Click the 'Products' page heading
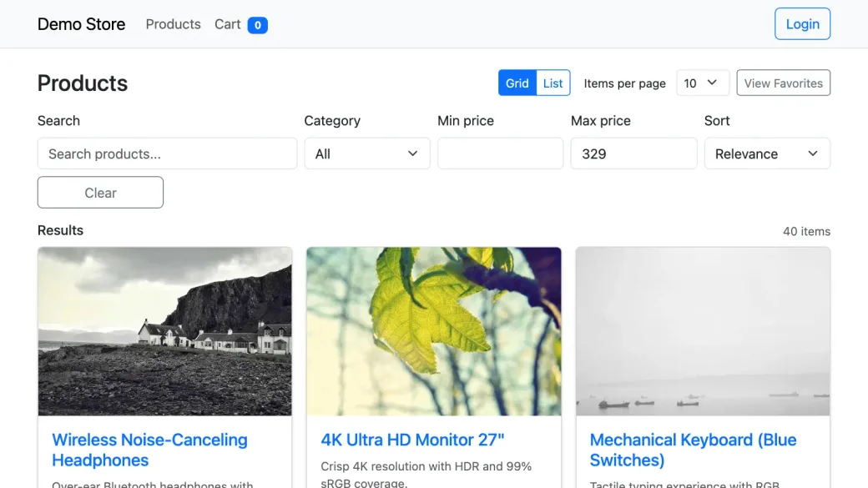The image size is (868, 488). [83, 83]
